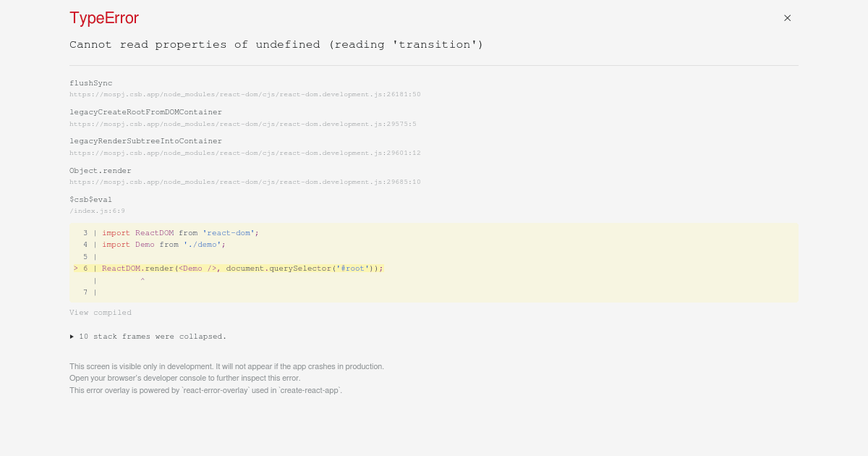Click the Object.render stack frame
The image size is (868, 456).
click(x=101, y=171)
